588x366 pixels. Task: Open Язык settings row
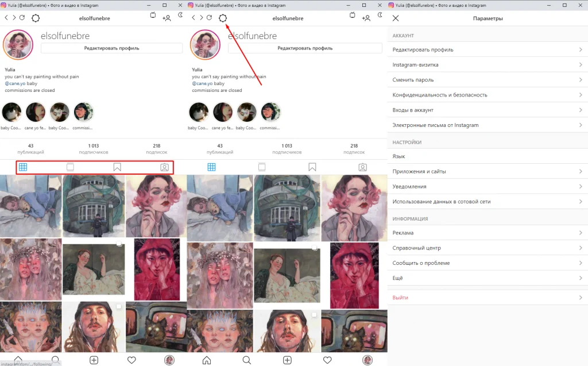pyautogui.click(x=488, y=156)
